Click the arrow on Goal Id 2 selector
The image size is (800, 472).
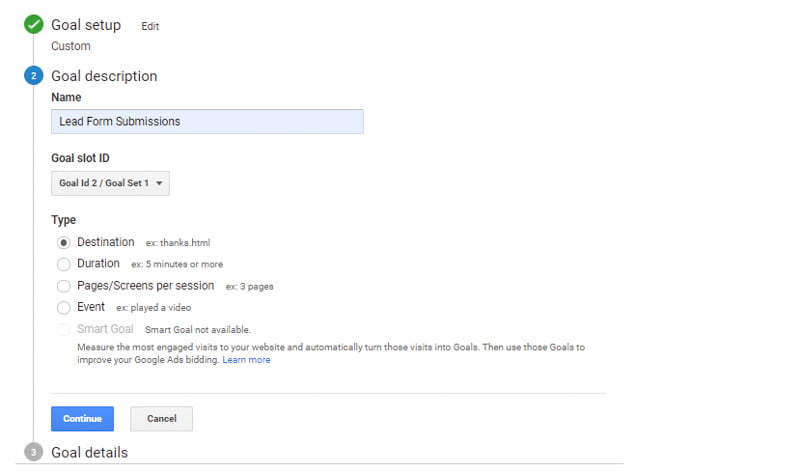pos(159,184)
